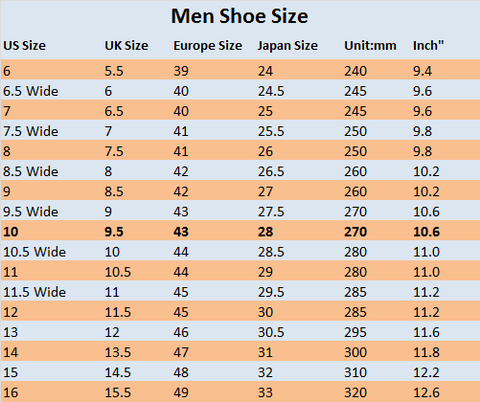Click the Japan size 30.5 cell
The image size is (480, 402).
click(271, 332)
